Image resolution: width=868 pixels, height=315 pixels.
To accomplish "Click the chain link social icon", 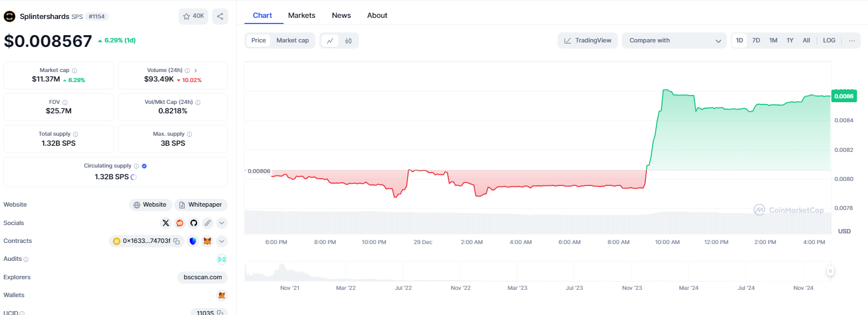I will coord(208,223).
